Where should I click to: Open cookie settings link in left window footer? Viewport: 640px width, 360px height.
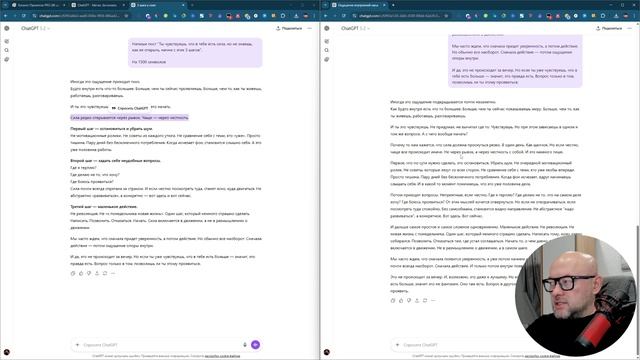coord(222,356)
